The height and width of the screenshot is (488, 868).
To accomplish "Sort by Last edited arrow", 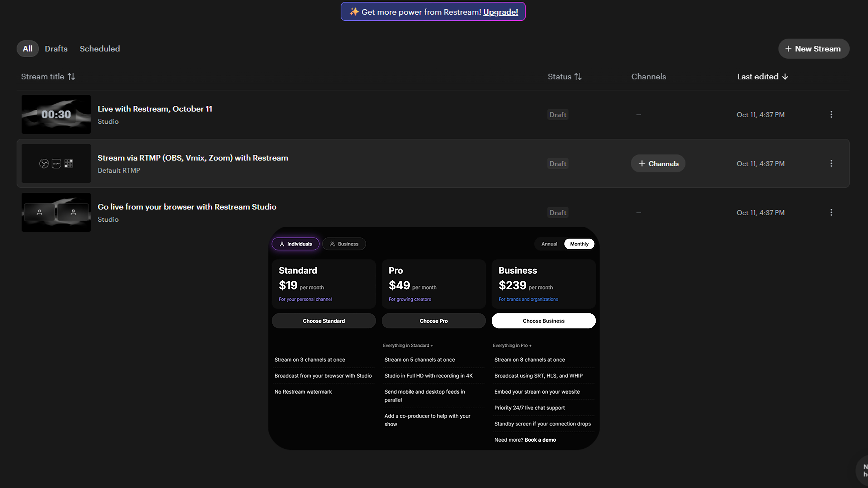I will click(x=785, y=77).
